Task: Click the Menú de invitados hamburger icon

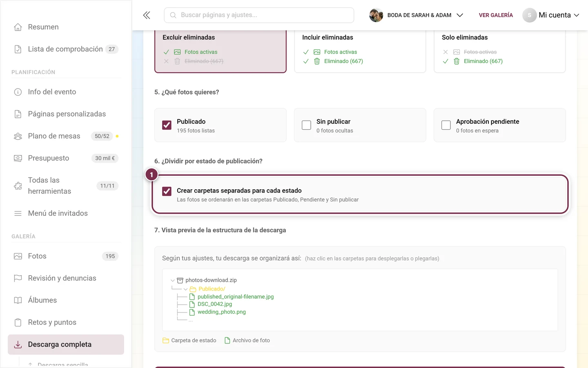Action: click(18, 213)
